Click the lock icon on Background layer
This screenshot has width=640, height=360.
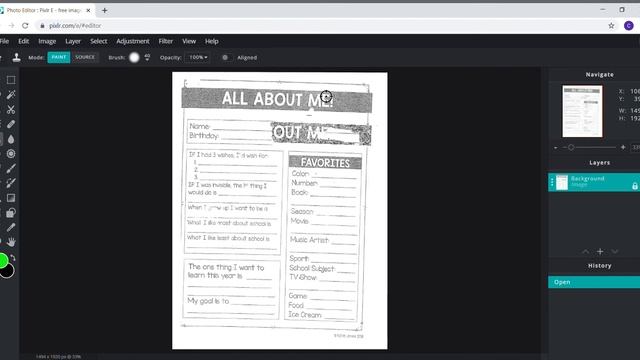coord(635,186)
